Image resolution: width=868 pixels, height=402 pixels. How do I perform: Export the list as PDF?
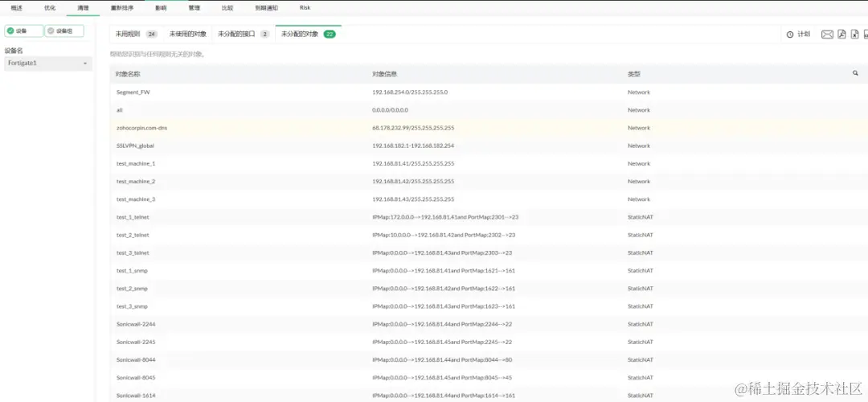tap(841, 35)
